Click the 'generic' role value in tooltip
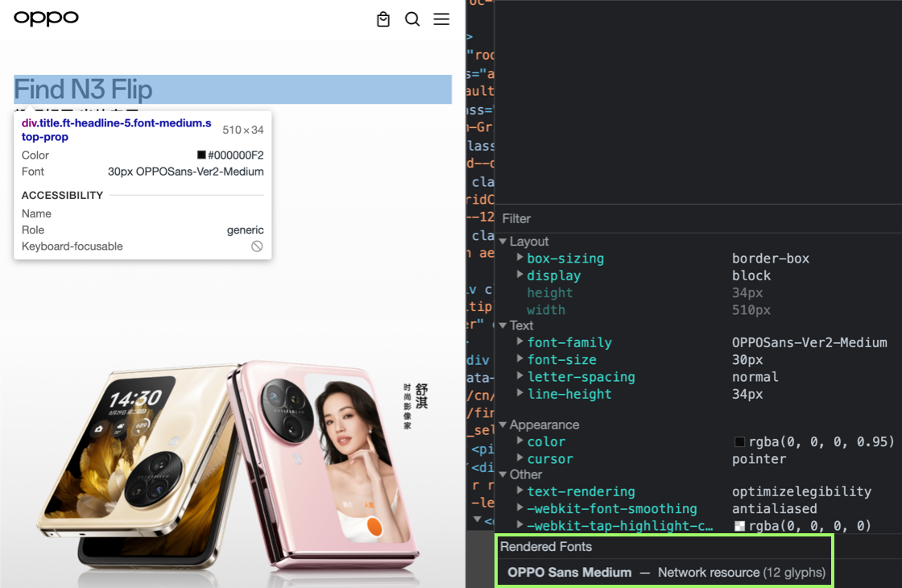This screenshot has width=902, height=588. 245,230
